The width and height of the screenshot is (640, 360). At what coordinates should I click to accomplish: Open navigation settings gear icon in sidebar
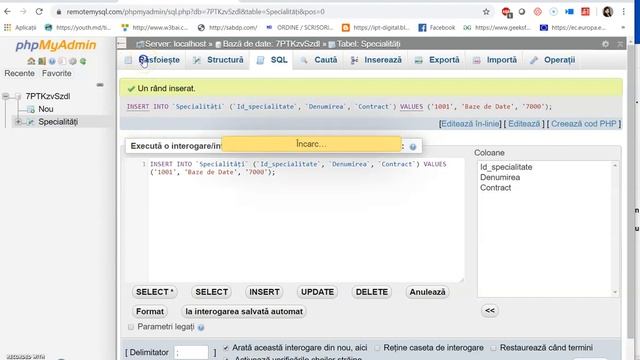73,61
